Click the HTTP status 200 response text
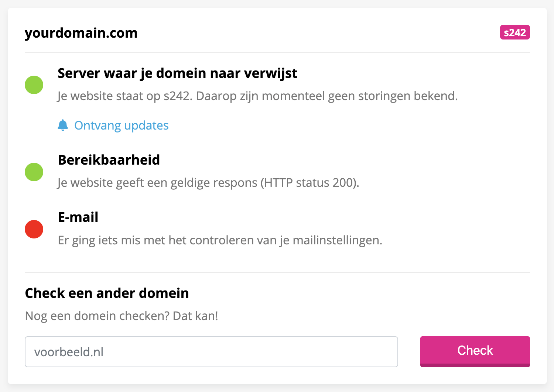 click(208, 182)
